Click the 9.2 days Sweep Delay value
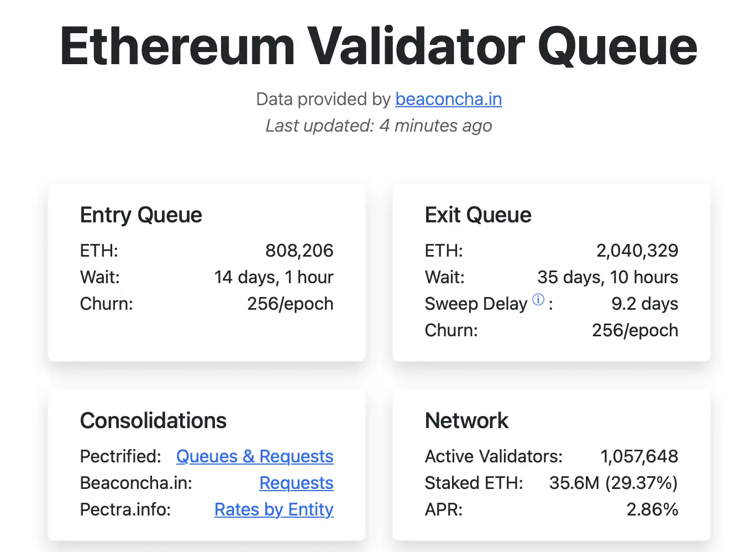Image resolution: width=756 pixels, height=552 pixels. 645,304
